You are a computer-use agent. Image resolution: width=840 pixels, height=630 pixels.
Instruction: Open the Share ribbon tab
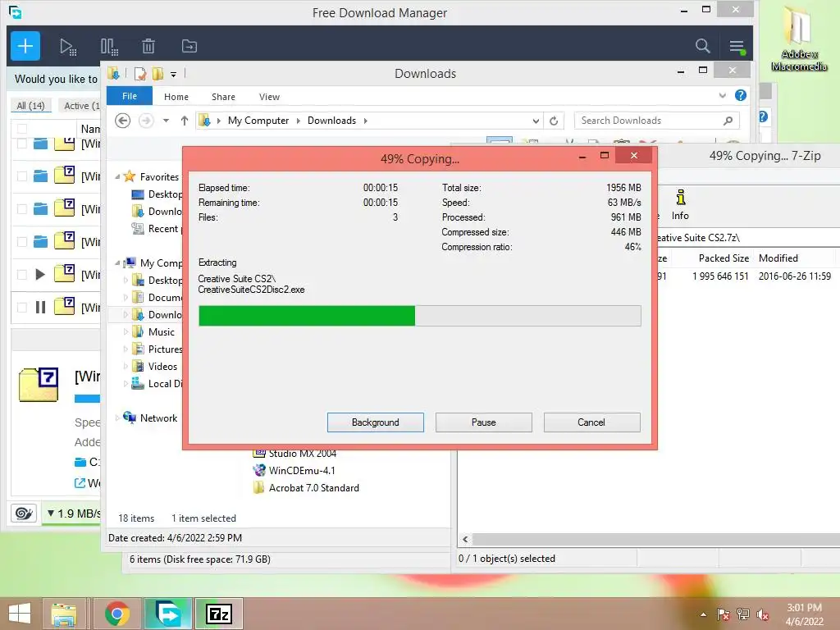point(223,97)
